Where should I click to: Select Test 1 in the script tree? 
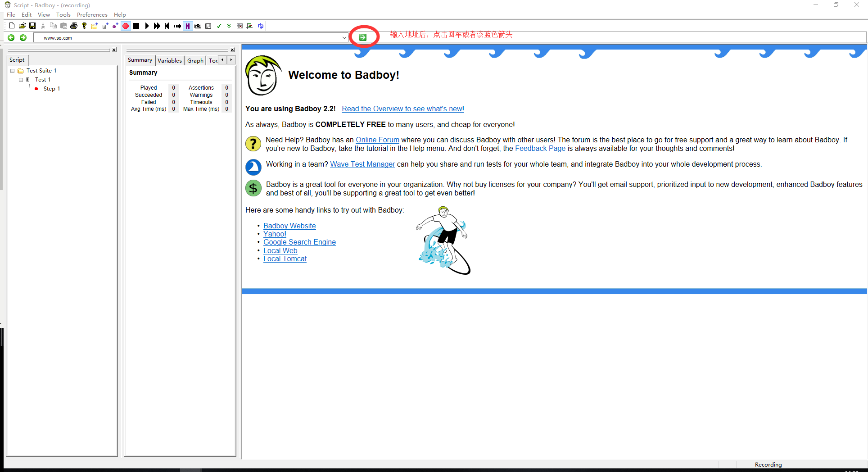43,80
